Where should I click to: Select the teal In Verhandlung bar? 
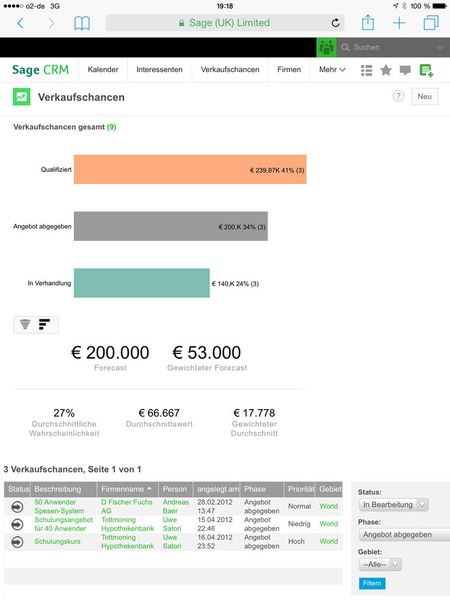tap(142, 283)
